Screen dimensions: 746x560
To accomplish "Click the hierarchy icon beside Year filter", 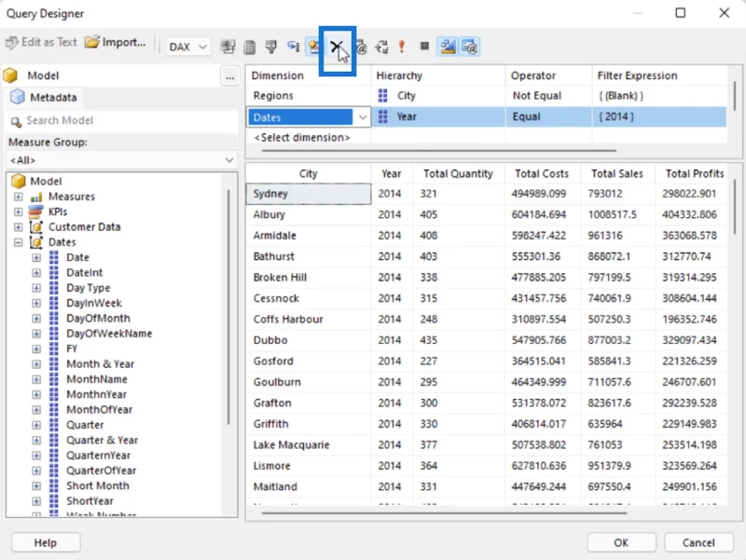I will [382, 117].
